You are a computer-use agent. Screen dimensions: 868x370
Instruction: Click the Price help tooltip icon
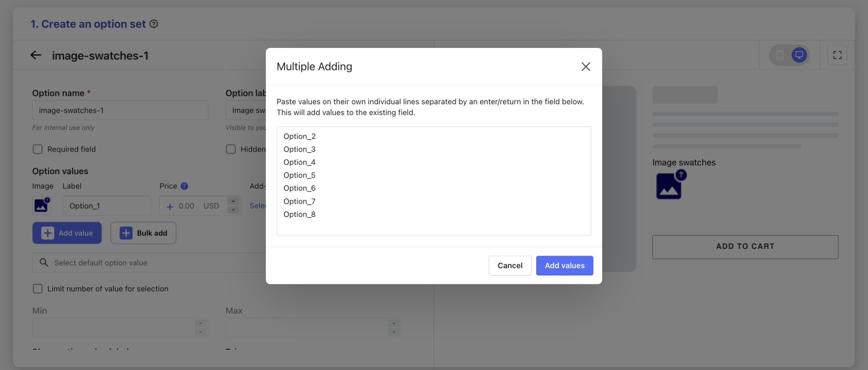pos(184,186)
